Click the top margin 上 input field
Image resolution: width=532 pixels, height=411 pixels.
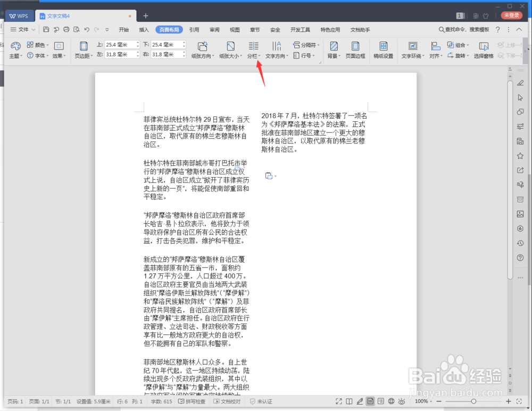pos(122,45)
